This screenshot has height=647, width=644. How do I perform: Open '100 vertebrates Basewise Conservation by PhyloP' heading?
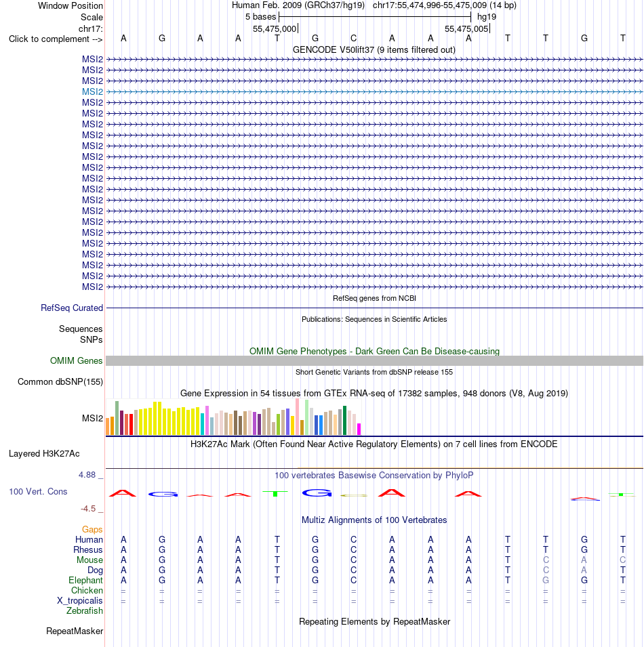pyautogui.click(x=374, y=476)
